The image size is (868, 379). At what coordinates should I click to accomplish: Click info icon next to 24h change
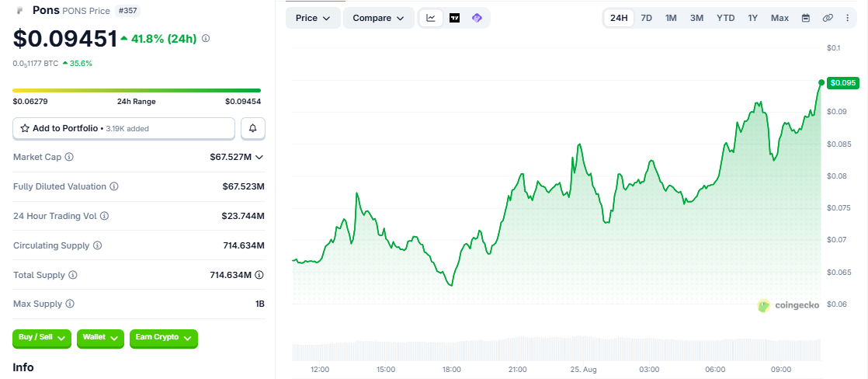pos(206,39)
